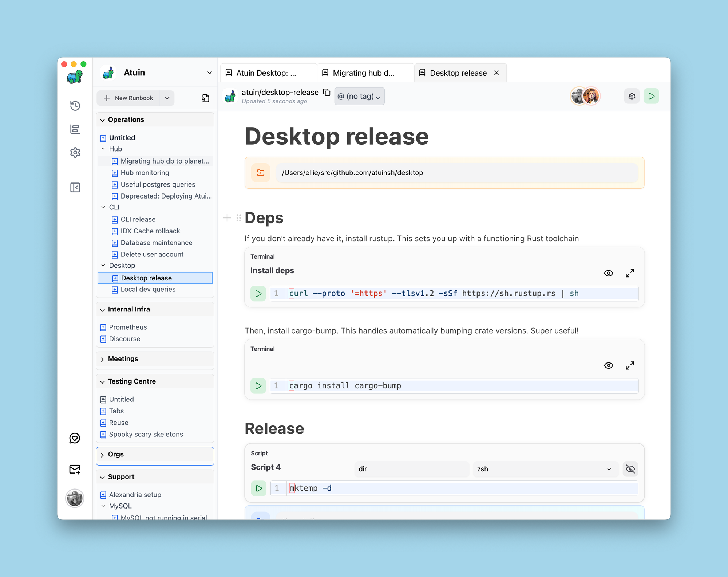The width and height of the screenshot is (728, 577).
Task: Collapse sidebar using the panel toggle icon
Action: click(75, 188)
